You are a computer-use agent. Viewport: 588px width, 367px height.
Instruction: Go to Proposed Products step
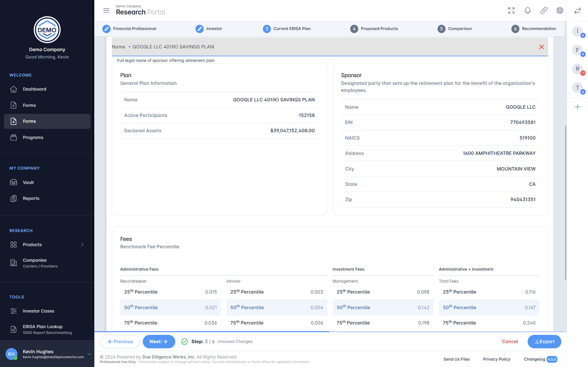(x=374, y=29)
